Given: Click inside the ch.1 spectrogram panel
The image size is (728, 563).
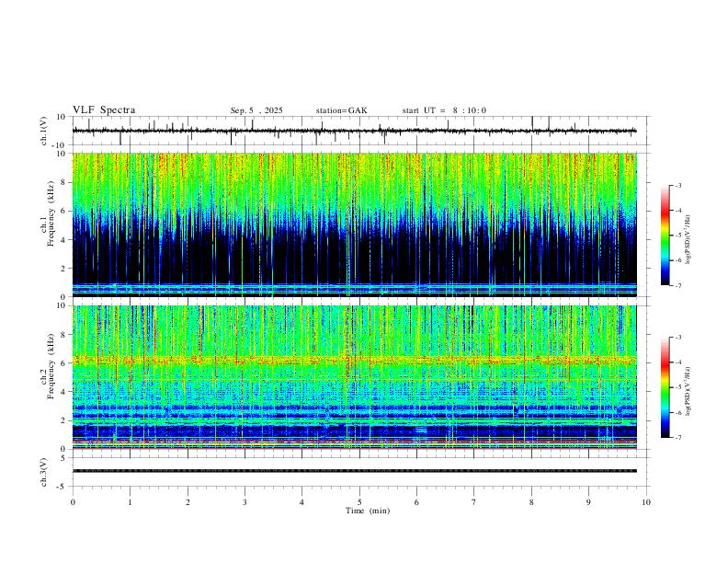Looking at the screenshot, I should click(x=354, y=224).
